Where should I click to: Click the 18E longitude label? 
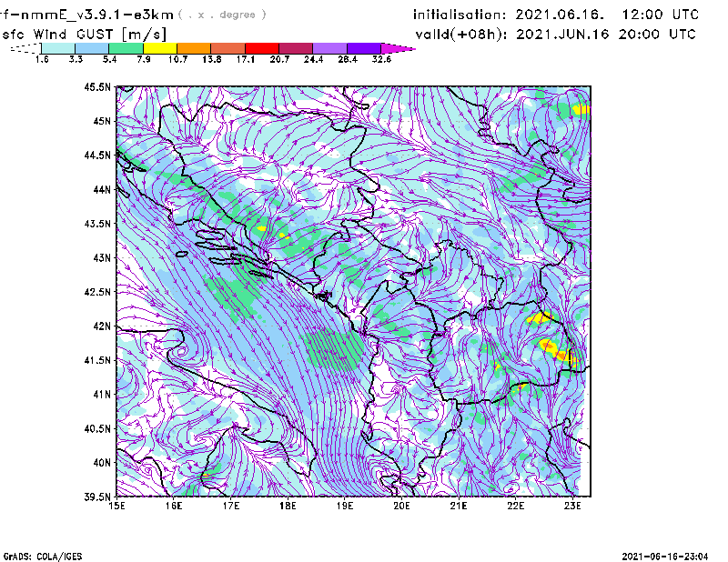288,506
